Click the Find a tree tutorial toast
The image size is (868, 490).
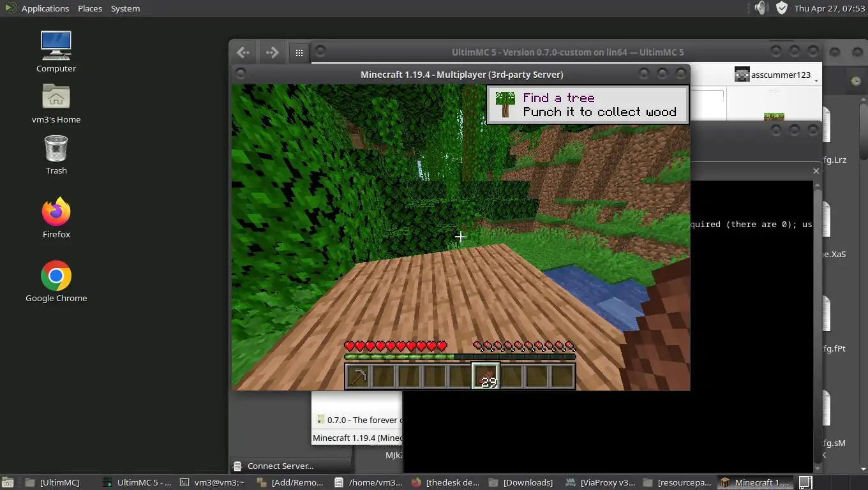tap(587, 105)
